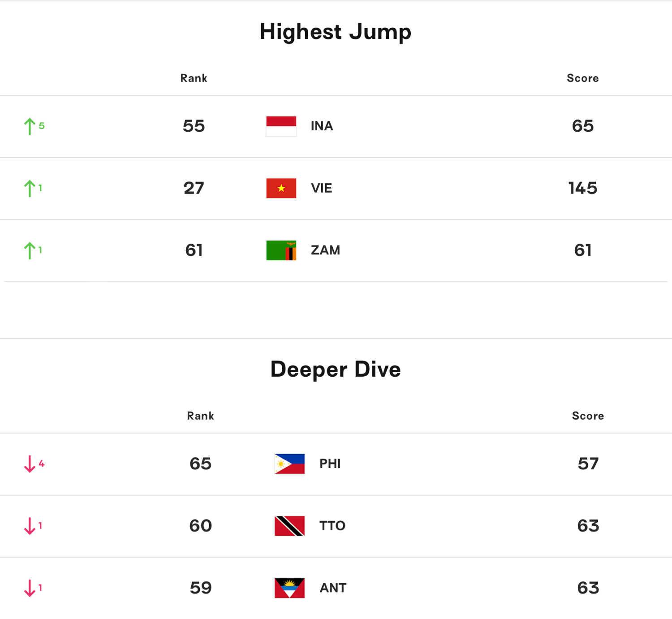The width and height of the screenshot is (672, 619).
Task: Open the INA team link
Action: (x=322, y=126)
